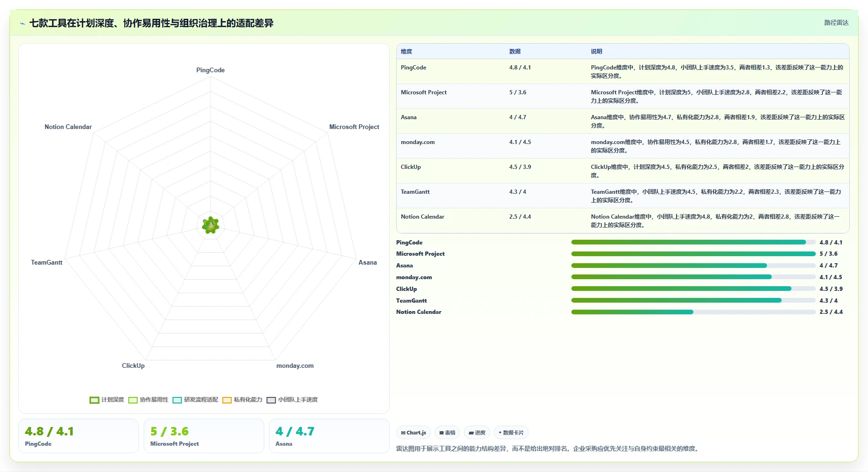868x472 pixels.
Task: Click the 4.8 / 4.1 value beside PingCode progress bar
Action: click(831, 243)
